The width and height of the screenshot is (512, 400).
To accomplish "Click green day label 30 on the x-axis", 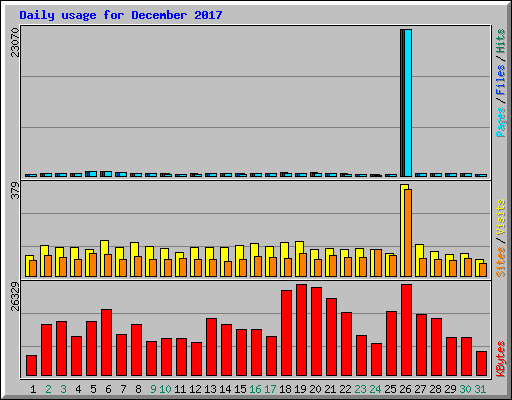I will click(465, 389).
